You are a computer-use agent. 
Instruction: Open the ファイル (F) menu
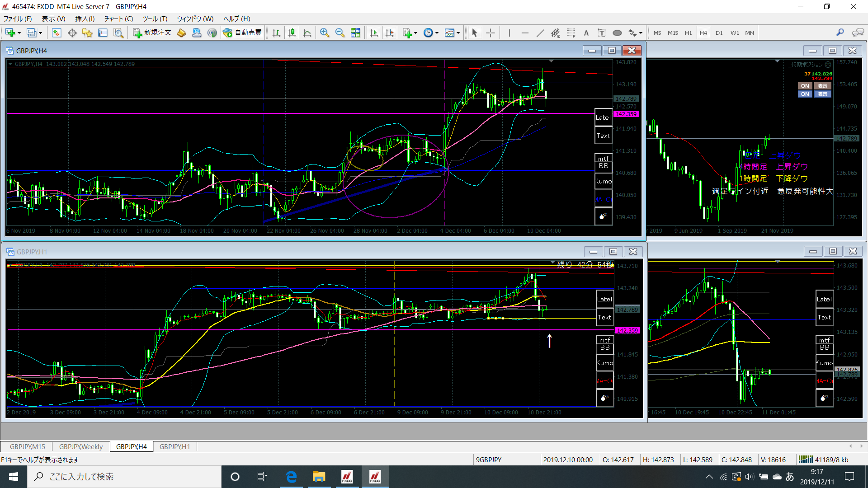tap(18, 19)
